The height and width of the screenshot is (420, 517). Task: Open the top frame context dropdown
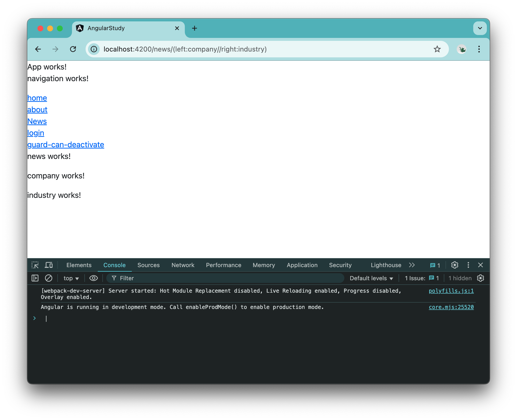coord(71,278)
